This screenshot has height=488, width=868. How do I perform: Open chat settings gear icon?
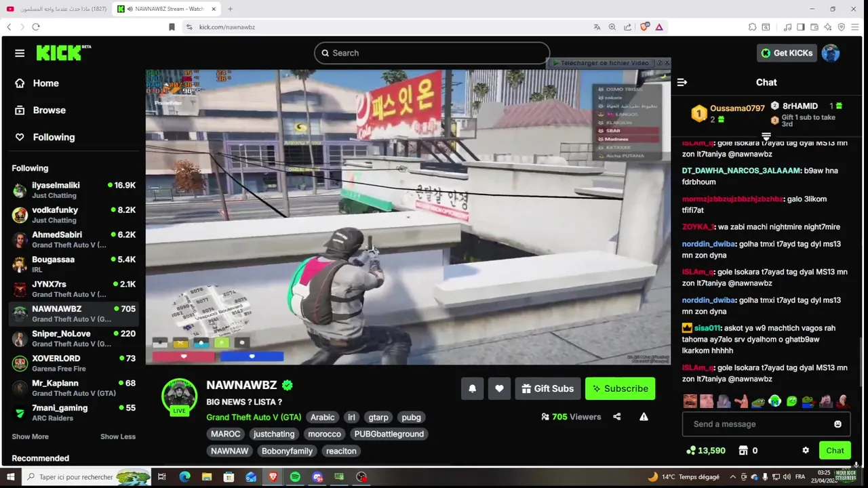806,450
